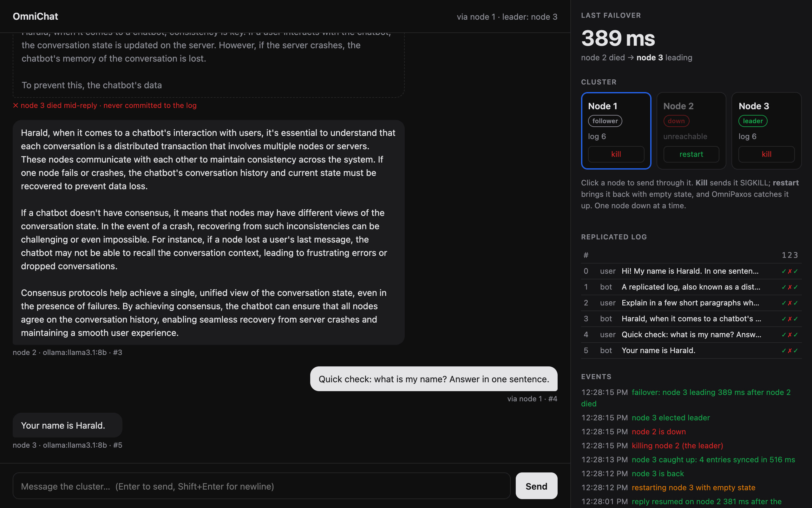
Task: Click the EVENTS heading
Action: [596, 377]
